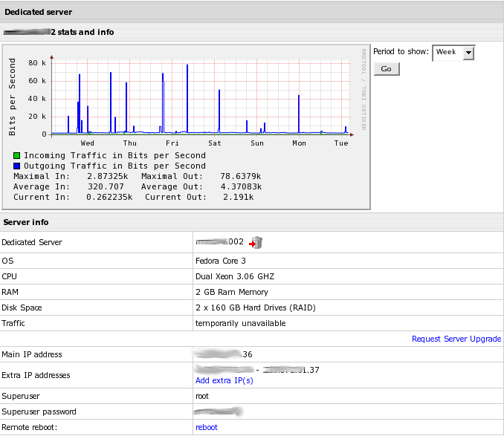This screenshot has height=436, width=504.
Task: Select the '2 x 160 GB Hard Drives (RAID)' value
Action: tap(256, 308)
